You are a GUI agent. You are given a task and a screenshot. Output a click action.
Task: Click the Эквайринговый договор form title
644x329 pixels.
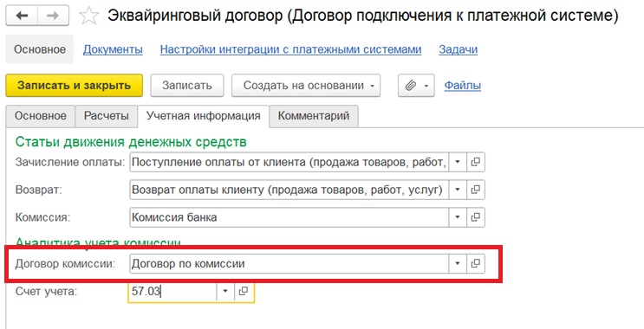click(363, 16)
